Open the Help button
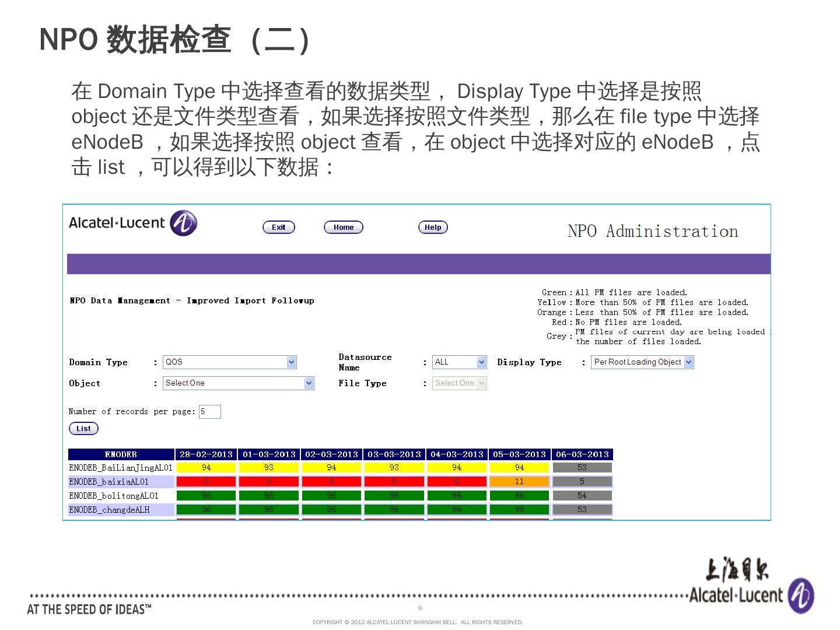The width and height of the screenshot is (840, 630). (433, 228)
